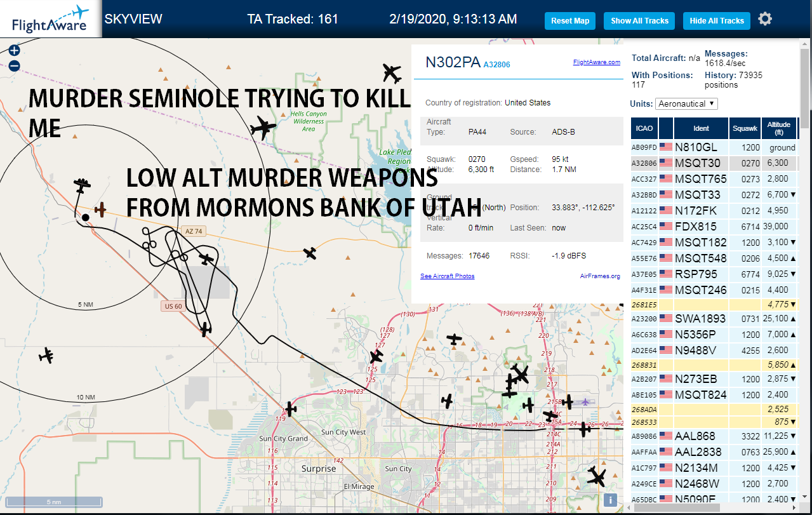
Task: Open the map info 'i' button
Action: pos(610,500)
